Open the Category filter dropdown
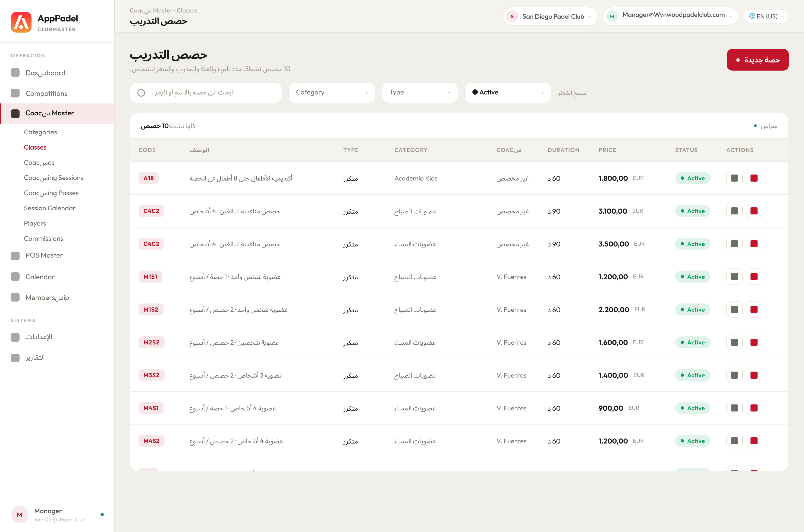 (332, 93)
